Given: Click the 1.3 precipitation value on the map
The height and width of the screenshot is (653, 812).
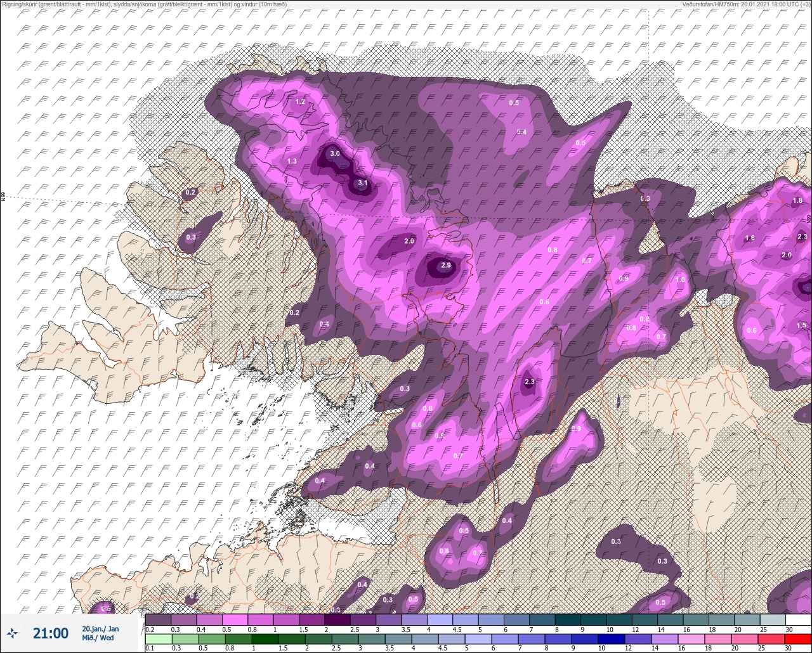Looking at the screenshot, I should [292, 161].
